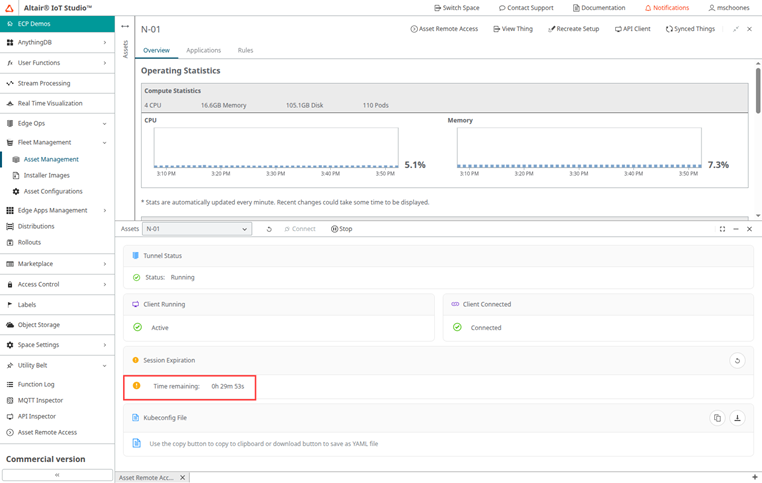Open the Documentation link
The width and height of the screenshot is (762, 483).
pyautogui.click(x=599, y=7)
